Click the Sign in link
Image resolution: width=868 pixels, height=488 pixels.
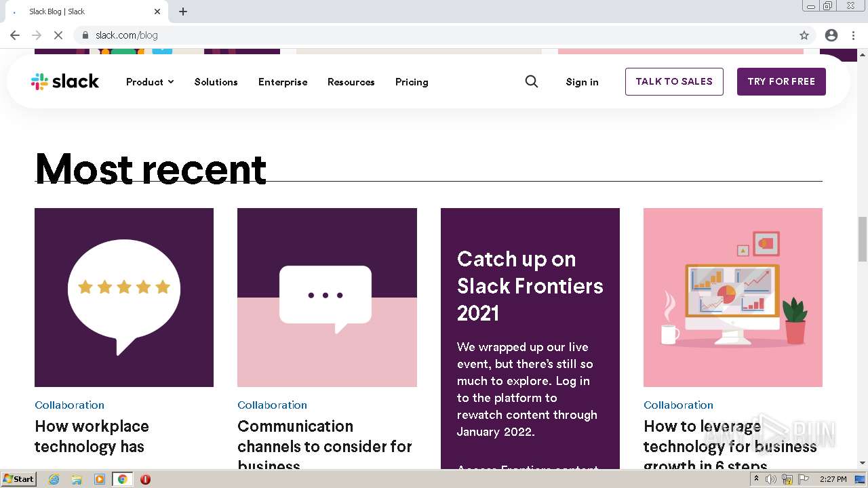(x=582, y=82)
